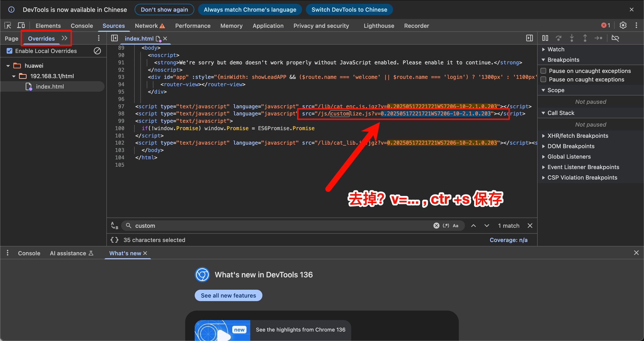Clear overrides configuration icon
Screen dimensions: 644x341
coord(97,51)
